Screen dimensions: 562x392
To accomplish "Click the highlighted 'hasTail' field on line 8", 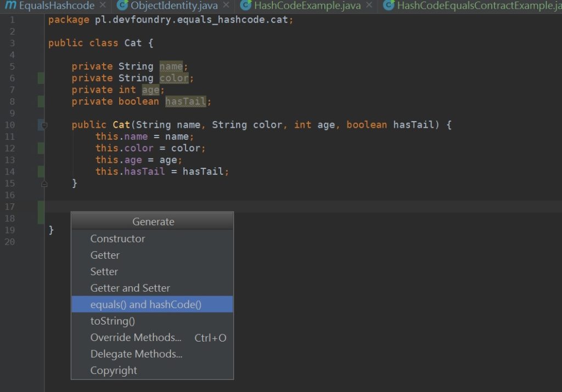I will pos(186,101).
